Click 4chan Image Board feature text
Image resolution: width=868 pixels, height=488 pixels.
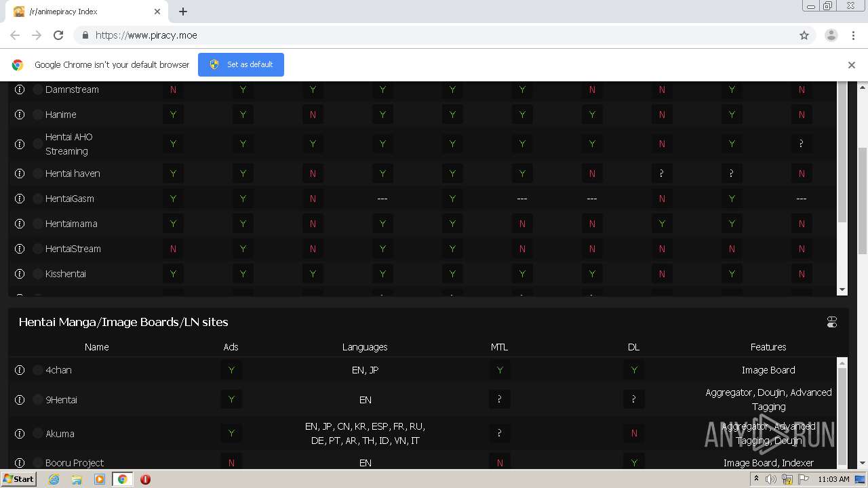[768, 370]
